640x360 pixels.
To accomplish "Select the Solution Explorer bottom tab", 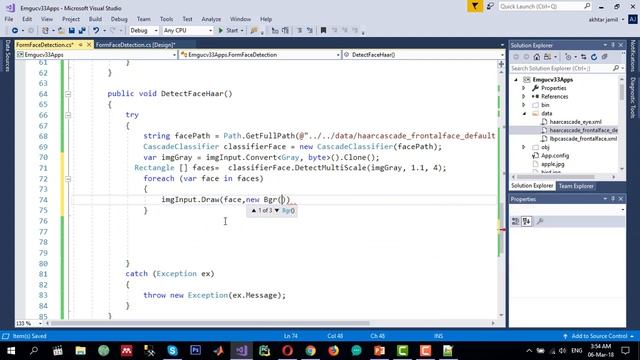I will point(532,186).
